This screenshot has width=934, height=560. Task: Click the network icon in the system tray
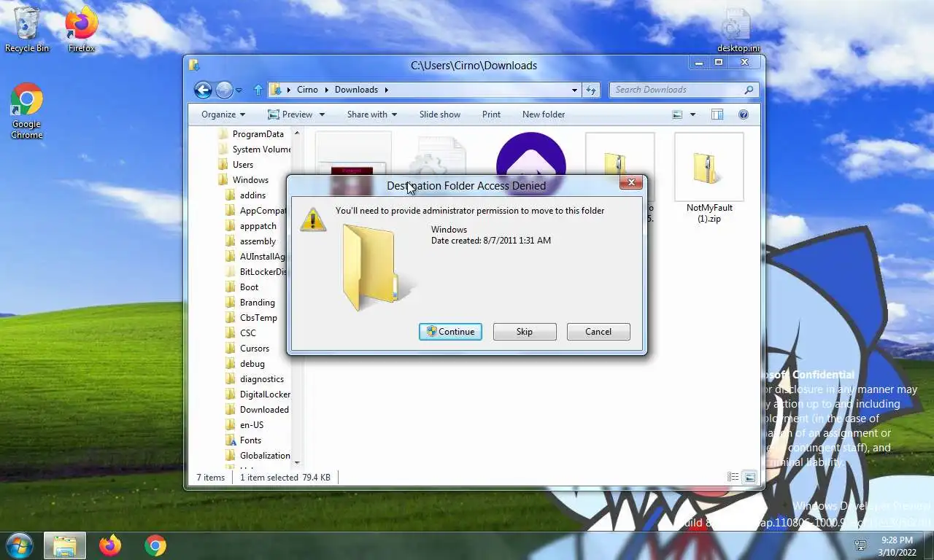(861, 545)
